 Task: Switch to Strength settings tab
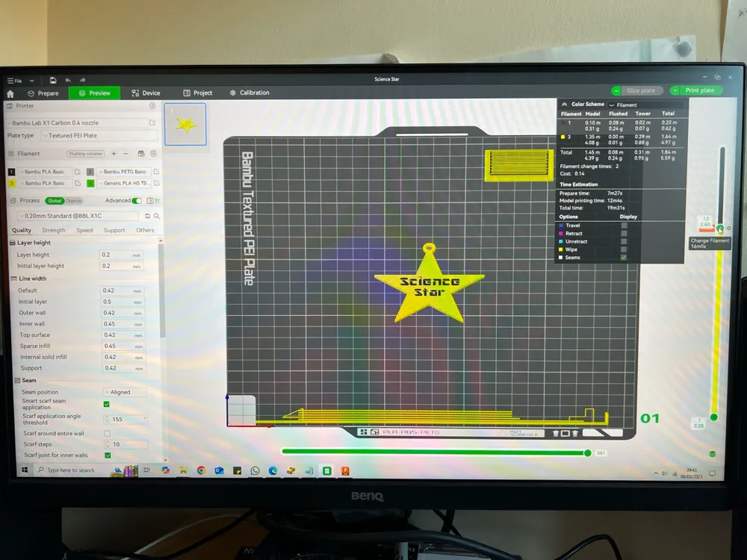click(53, 231)
